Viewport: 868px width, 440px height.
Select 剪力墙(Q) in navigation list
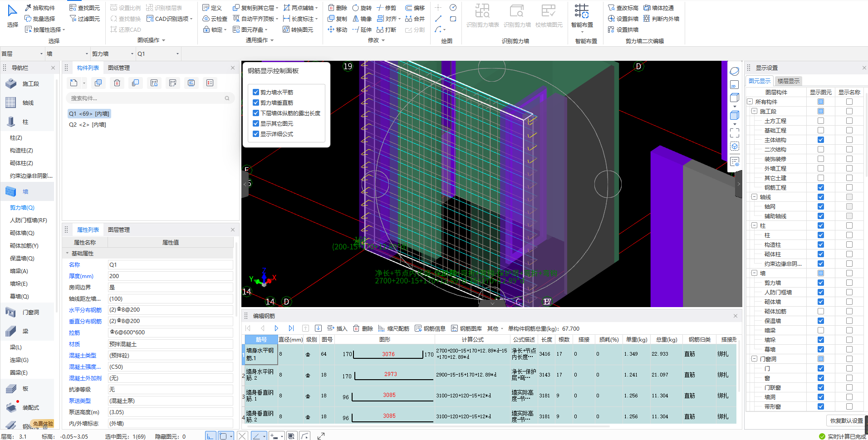coord(22,207)
